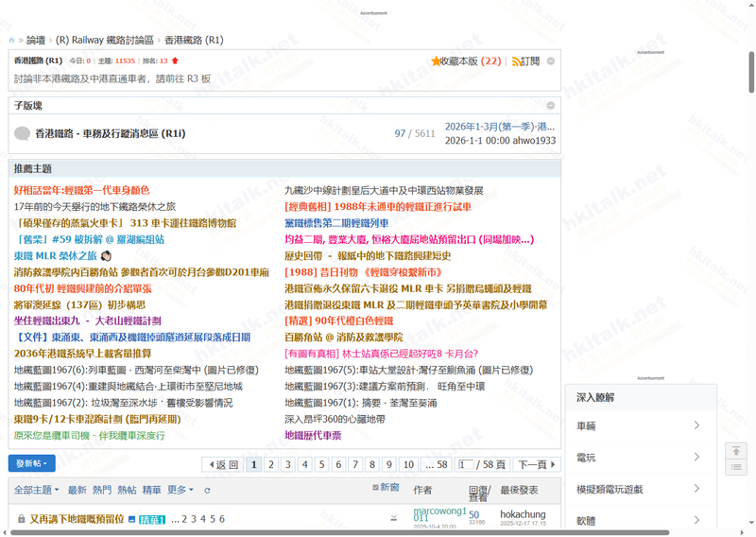Go to page 5 of threads
The height and width of the screenshot is (537, 756).
coord(321,464)
